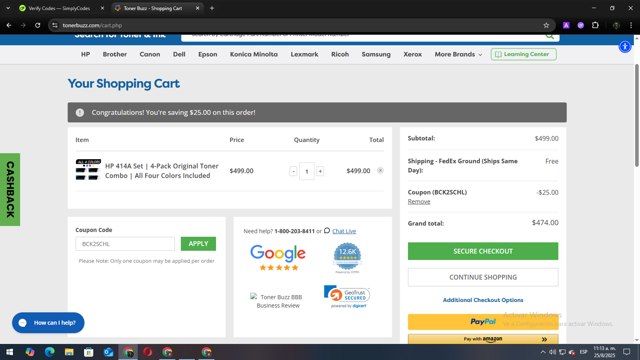Open the Ricoh brand menu
This screenshot has width=640, height=360.
[x=340, y=54]
